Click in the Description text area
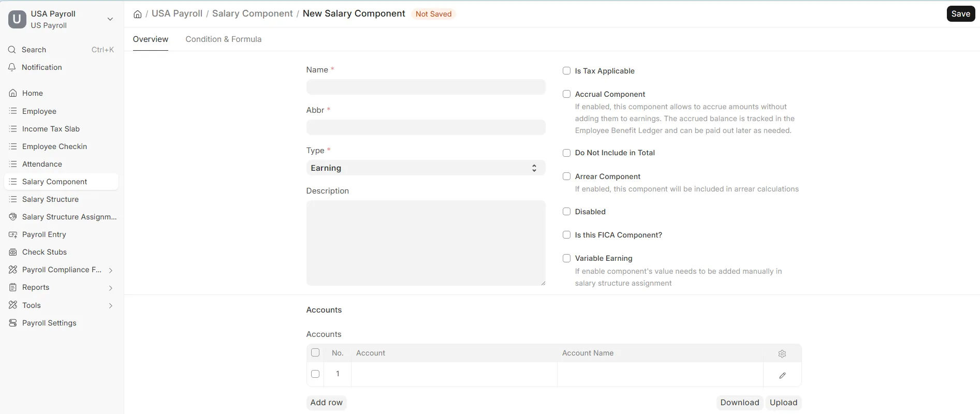 [x=426, y=243]
